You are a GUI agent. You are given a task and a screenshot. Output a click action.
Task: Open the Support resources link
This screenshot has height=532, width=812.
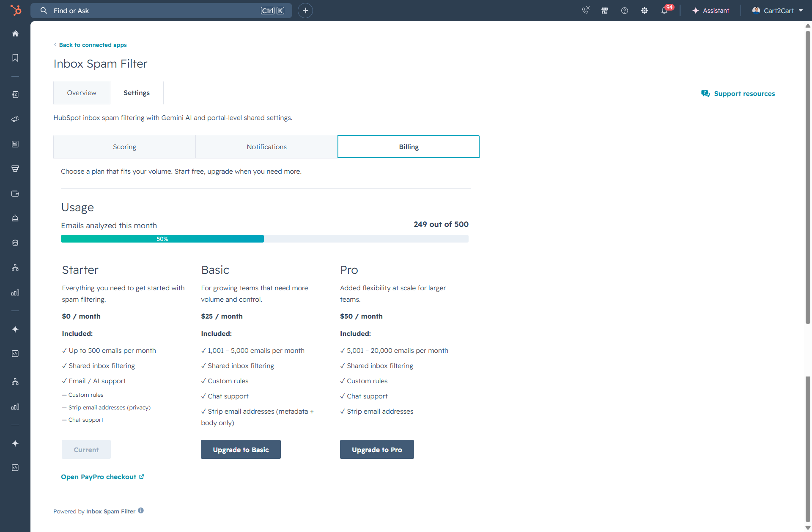pos(744,93)
